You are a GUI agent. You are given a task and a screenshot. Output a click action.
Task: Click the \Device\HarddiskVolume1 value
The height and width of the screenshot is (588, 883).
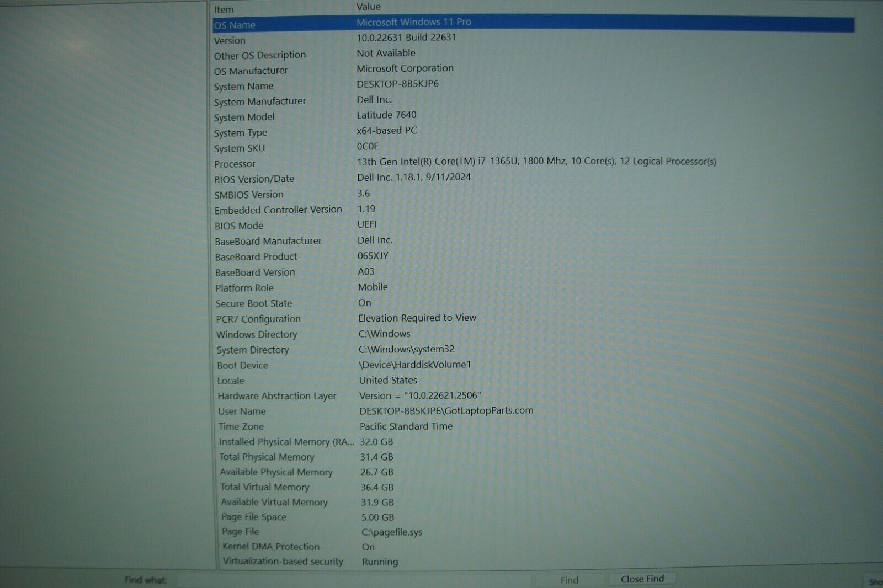414,365
